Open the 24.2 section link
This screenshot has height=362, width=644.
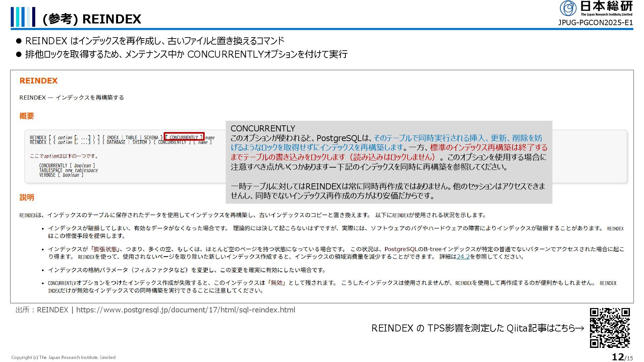coord(463,257)
